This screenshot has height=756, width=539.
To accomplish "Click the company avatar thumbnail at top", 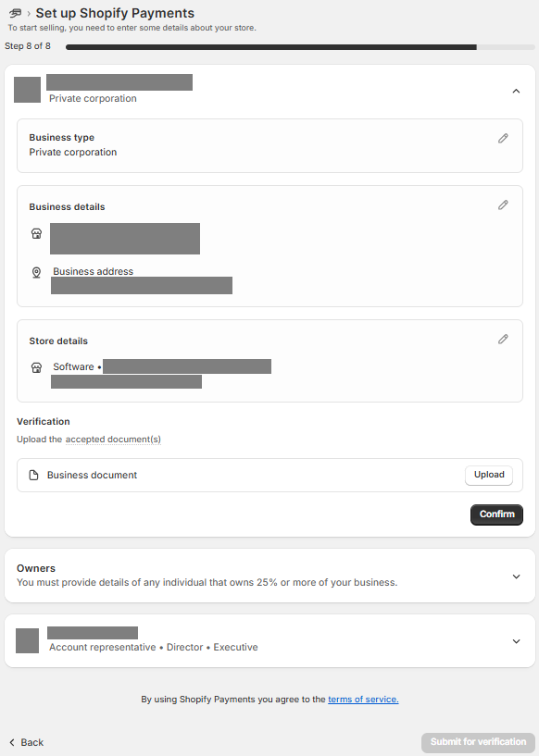I will [x=27, y=90].
